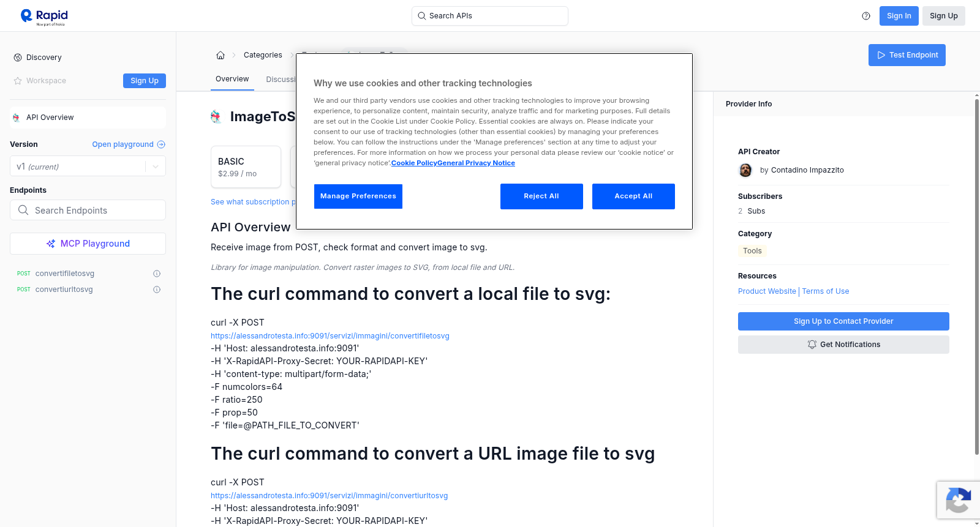Click the 'Provider Info' heading

(748, 104)
